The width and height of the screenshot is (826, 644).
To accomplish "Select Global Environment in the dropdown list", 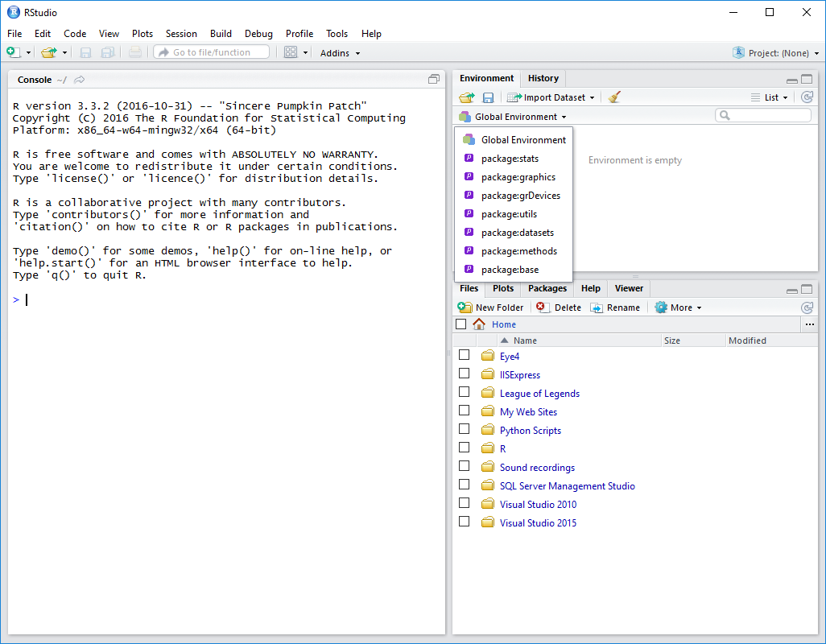I will 514,139.
